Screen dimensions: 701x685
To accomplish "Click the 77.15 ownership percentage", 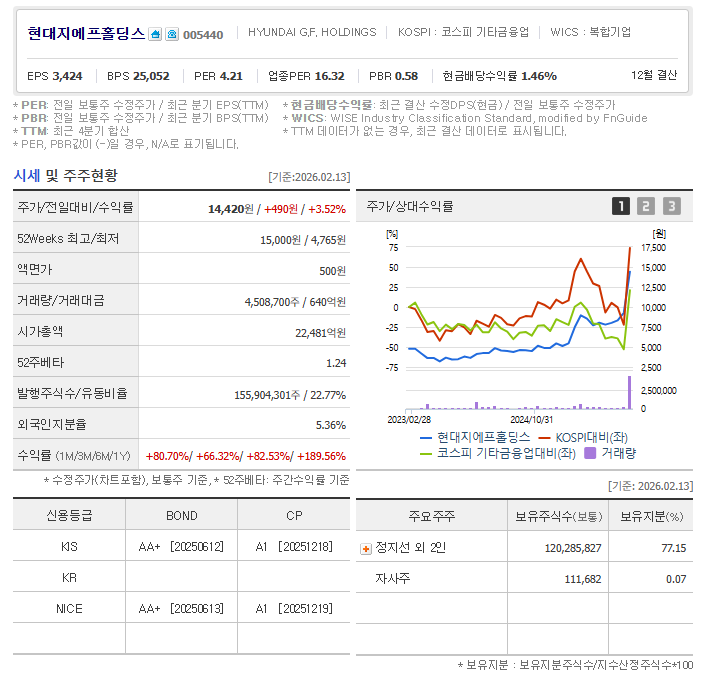I will pos(674,548).
